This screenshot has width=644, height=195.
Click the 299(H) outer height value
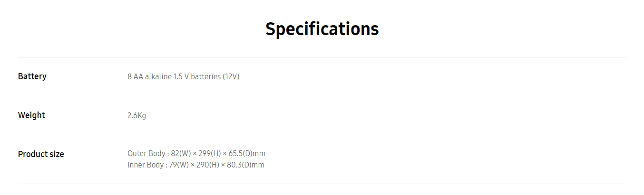(208, 154)
